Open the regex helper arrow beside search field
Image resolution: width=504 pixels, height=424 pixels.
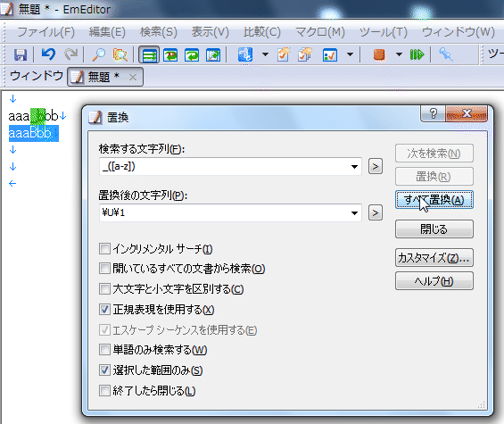(x=376, y=166)
